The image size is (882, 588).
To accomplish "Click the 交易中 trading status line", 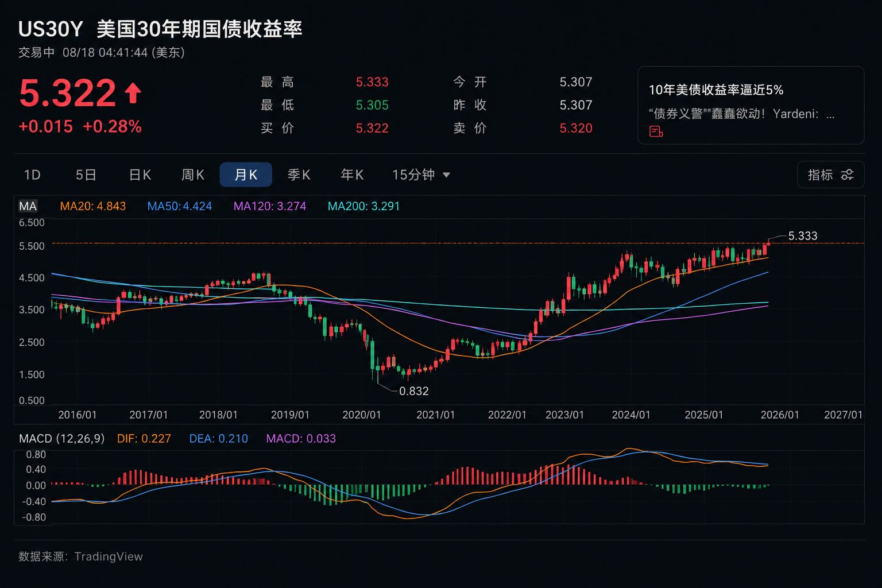I will [x=102, y=53].
